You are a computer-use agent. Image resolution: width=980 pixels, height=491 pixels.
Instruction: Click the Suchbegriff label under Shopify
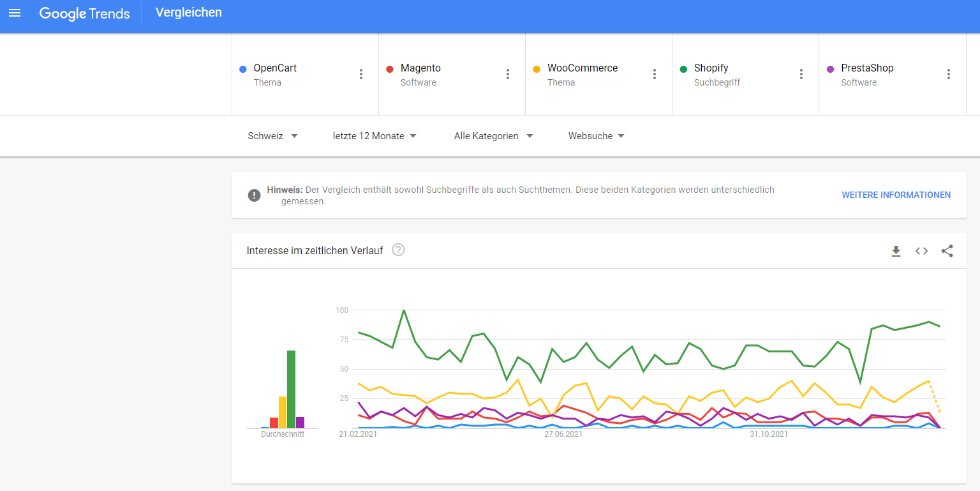[x=717, y=82]
